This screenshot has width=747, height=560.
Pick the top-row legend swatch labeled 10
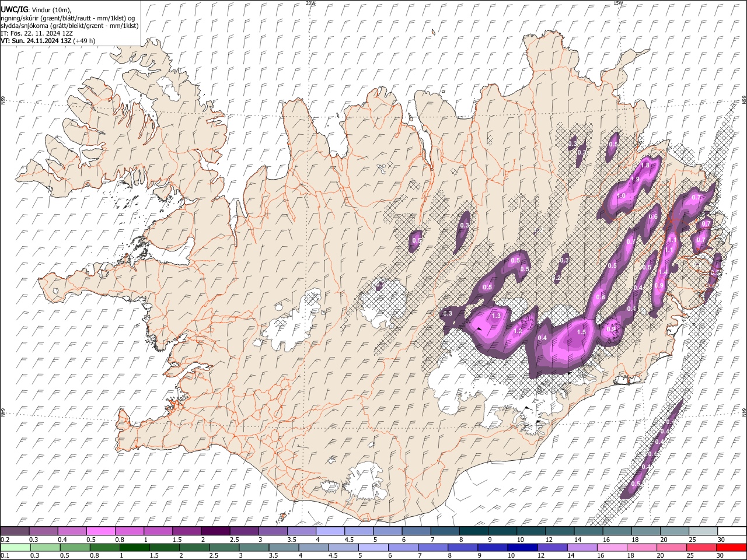click(x=530, y=531)
